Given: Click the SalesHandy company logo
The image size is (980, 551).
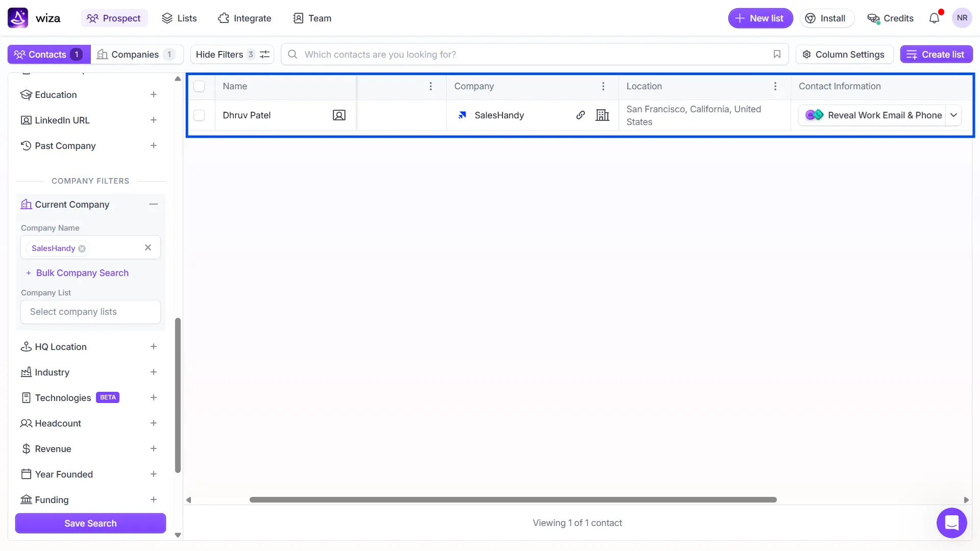Looking at the screenshot, I should click(x=462, y=115).
